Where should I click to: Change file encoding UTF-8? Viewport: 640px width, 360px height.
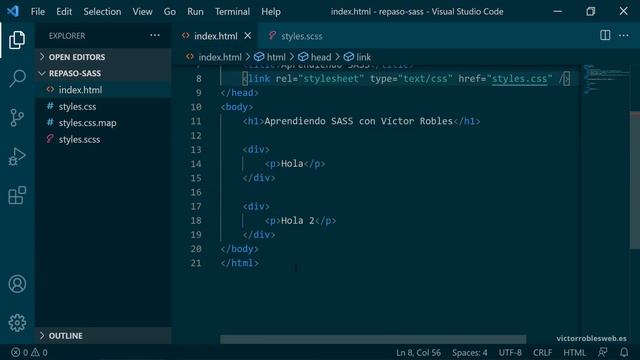tap(510, 352)
